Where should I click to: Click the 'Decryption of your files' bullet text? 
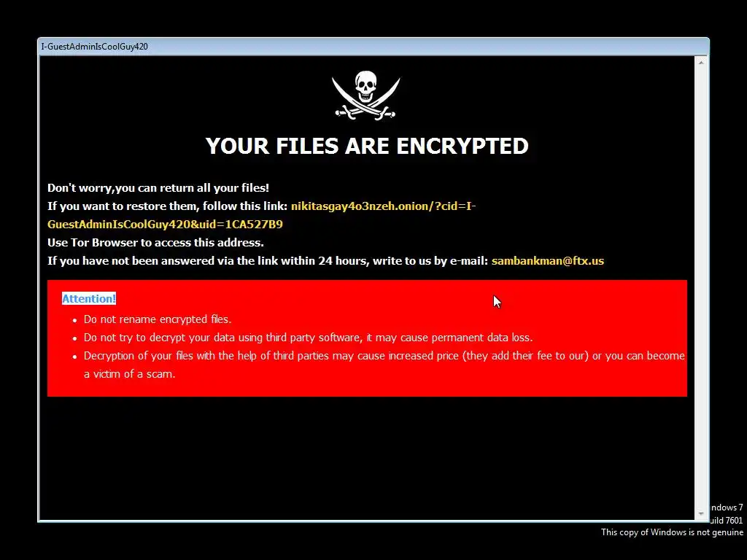click(384, 356)
